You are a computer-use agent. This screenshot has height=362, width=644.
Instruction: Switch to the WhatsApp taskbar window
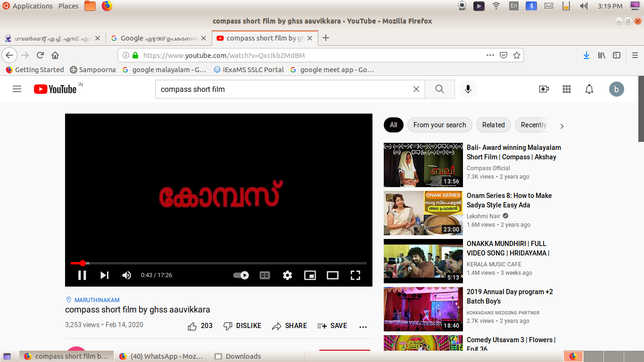(x=161, y=356)
